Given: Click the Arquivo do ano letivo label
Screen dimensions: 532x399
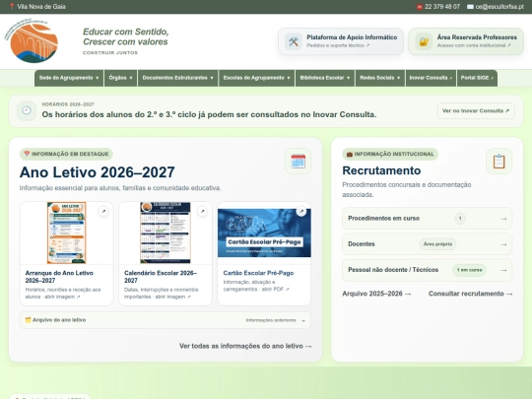Looking at the screenshot, I should (59, 320).
